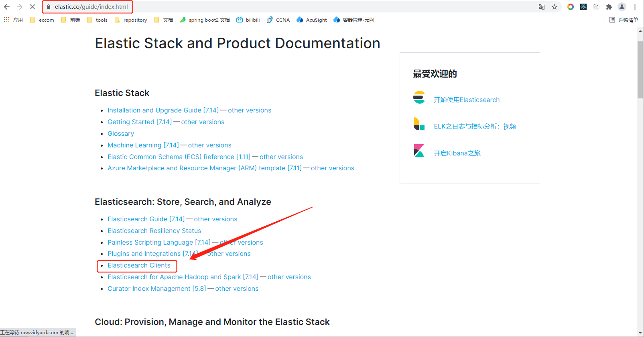Open the 文档 bookmark folder
This screenshot has width=644, height=337.
pos(164,20)
